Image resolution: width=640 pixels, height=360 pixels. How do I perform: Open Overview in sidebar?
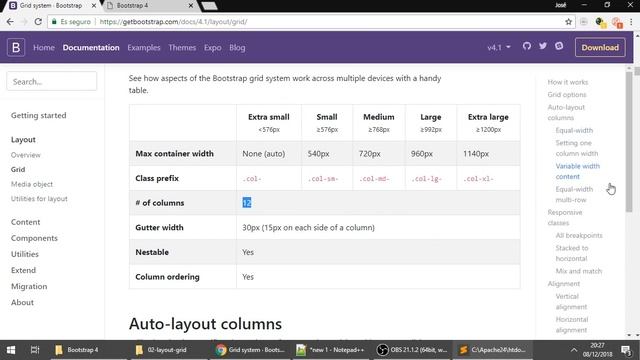point(26,155)
